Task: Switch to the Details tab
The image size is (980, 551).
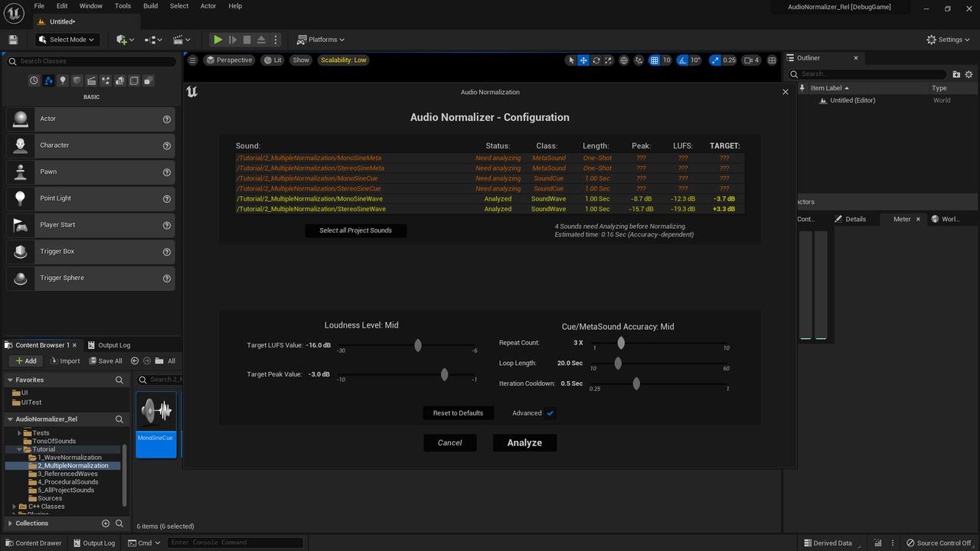Action: (851, 219)
